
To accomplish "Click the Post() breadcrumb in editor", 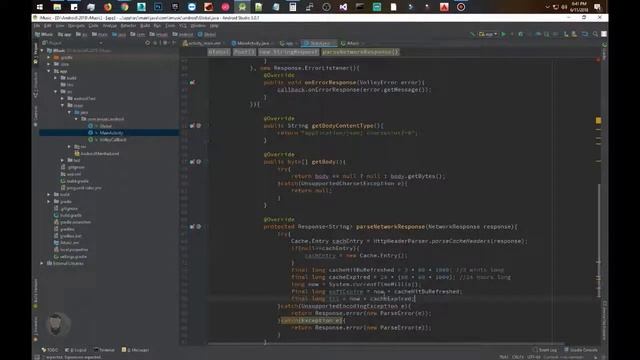I will tap(244, 52).
